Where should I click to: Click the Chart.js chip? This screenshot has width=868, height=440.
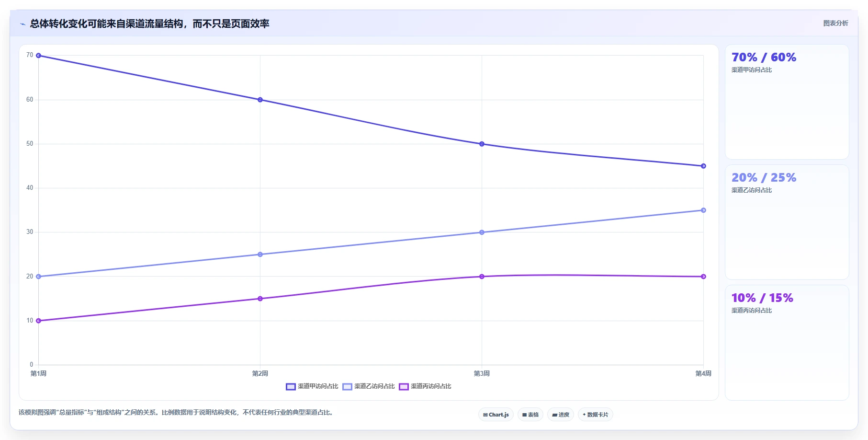click(496, 415)
